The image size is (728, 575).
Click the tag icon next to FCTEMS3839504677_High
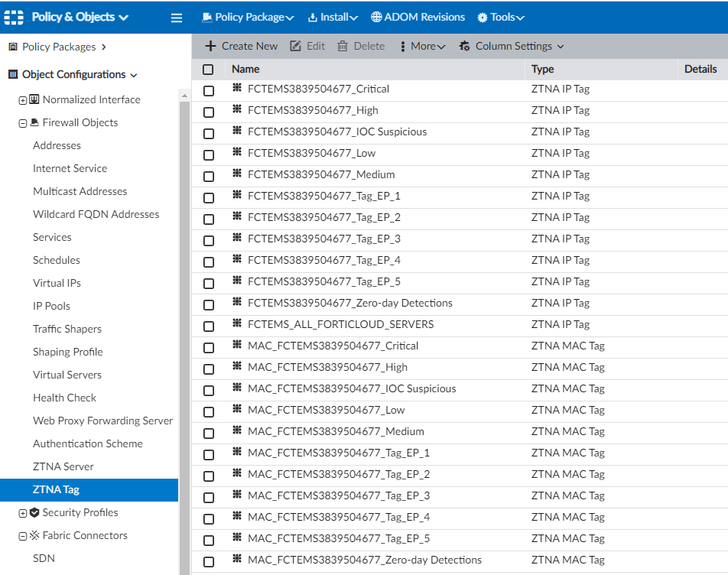coord(237,109)
